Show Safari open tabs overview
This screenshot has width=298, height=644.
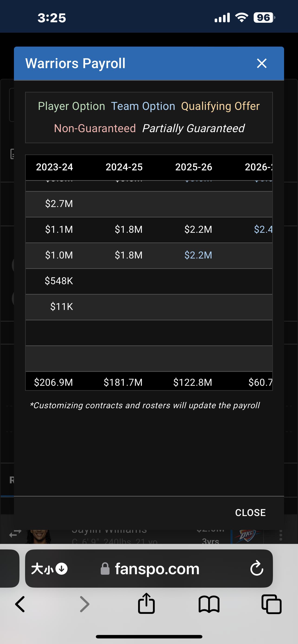(x=272, y=604)
